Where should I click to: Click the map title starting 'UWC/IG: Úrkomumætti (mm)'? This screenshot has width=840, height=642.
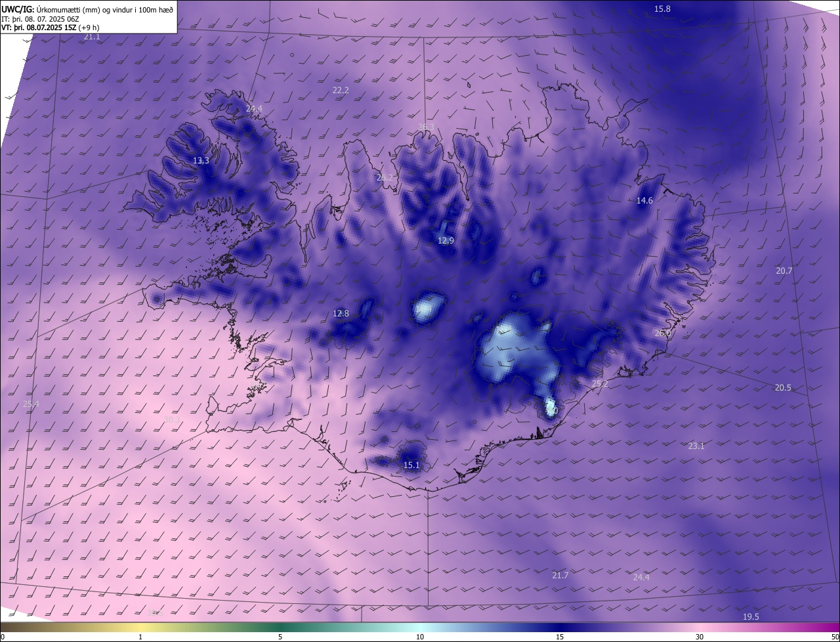(87, 9)
